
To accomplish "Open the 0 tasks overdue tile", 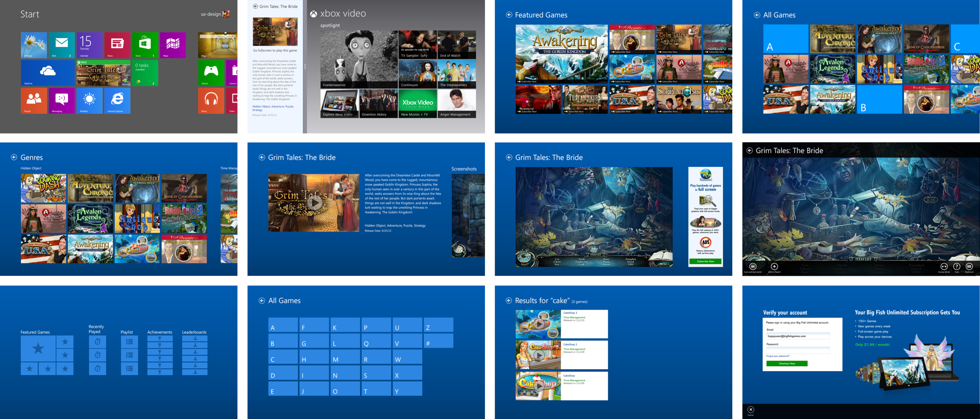I will click(145, 73).
